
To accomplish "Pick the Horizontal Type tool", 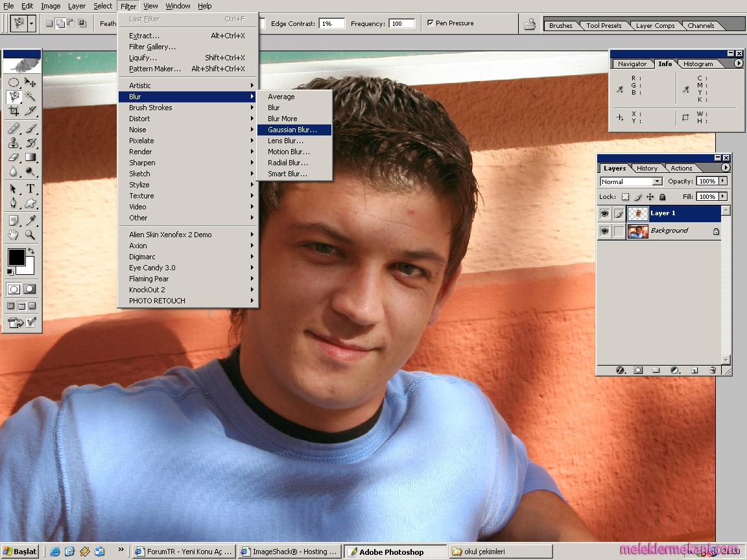I will [x=30, y=189].
